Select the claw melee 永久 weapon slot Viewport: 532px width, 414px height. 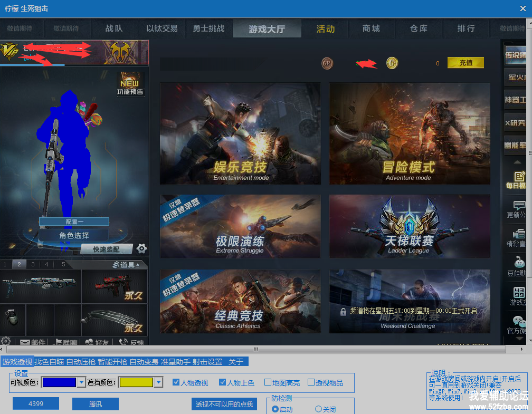click(115, 320)
